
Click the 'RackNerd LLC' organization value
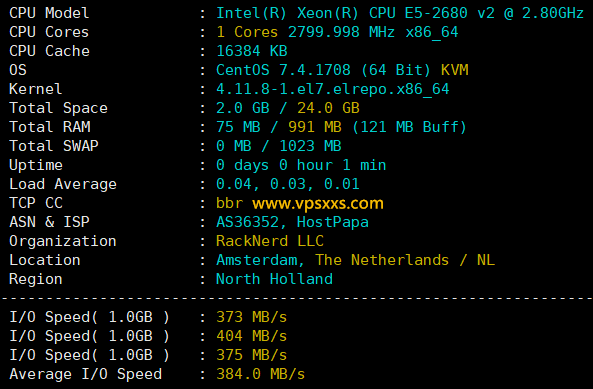pyautogui.click(x=270, y=241)
